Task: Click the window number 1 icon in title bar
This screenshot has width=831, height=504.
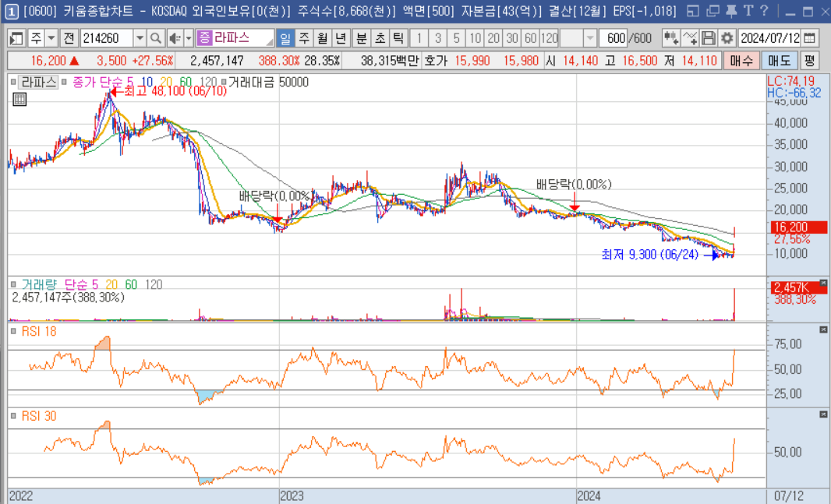Action: [11, 11]
